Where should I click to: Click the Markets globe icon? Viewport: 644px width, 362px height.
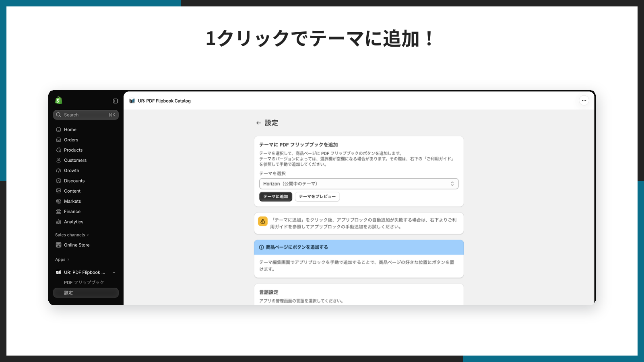click(x=59, y=201)
